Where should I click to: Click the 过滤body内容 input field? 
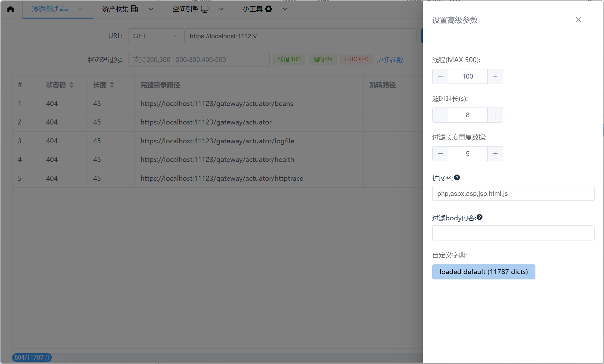click(x=513, y=233)
